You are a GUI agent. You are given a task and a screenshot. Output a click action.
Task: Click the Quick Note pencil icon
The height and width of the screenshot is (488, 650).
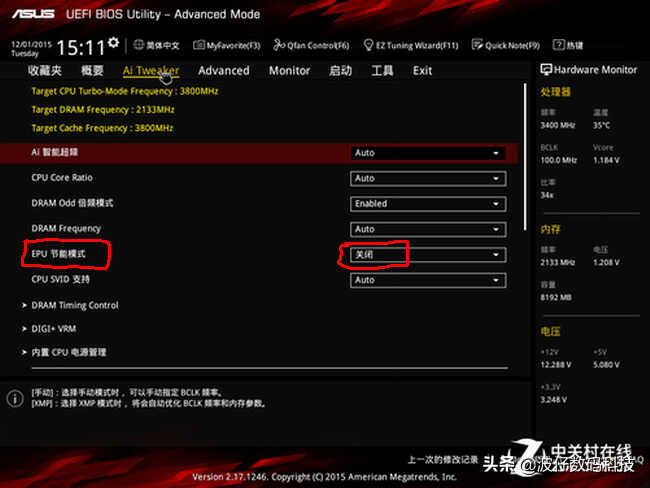click(x=477, y=45)
